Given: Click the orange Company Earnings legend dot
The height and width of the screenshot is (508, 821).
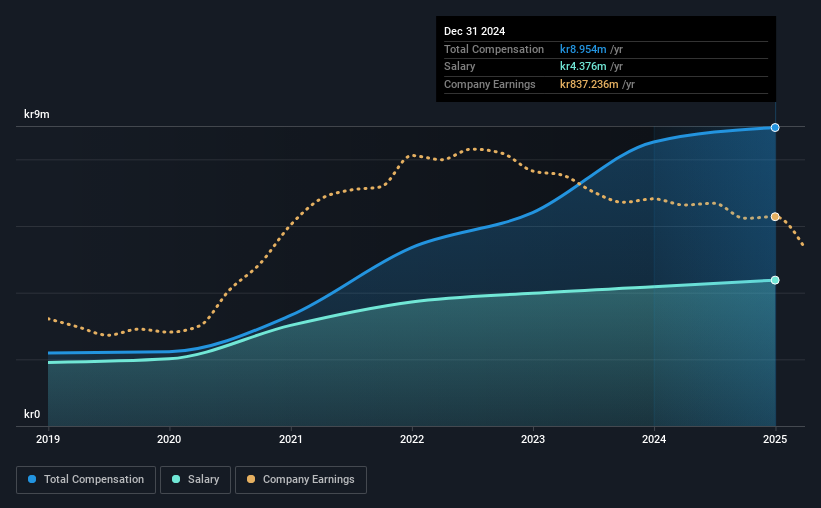Looking at the screenshot, I should pos(251,479).
